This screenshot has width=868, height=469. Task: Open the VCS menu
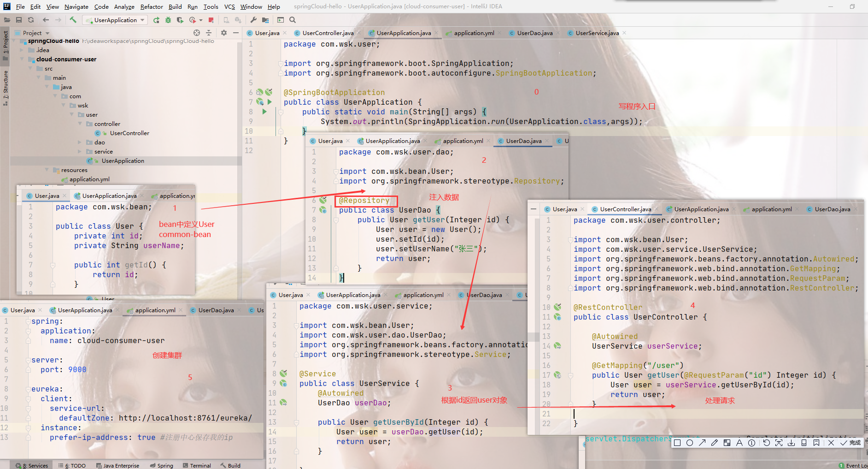click(x=229, y=6)
